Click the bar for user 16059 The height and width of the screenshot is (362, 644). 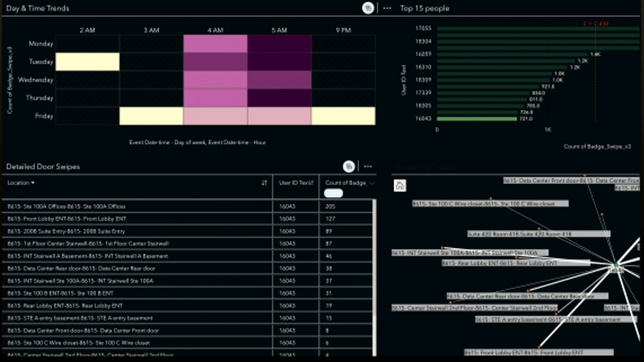513,54
